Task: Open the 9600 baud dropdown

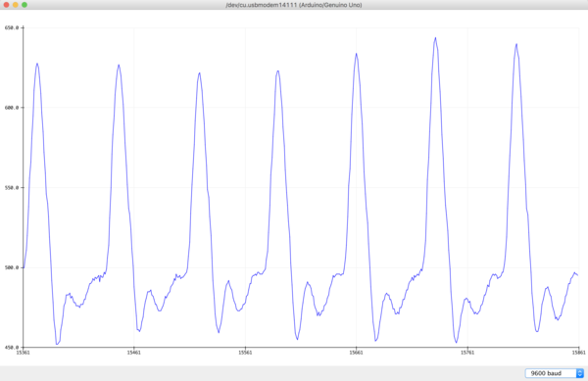Action: tap(555, 373)
